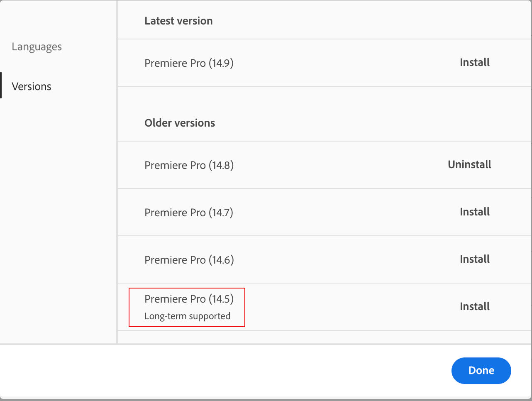Switch to the Languages tab
Screen dimensions: 532x401
click(x=37, y=47)
